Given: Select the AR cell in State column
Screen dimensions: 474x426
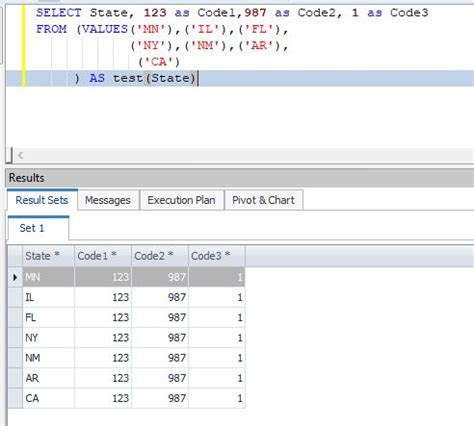Looking at the screenshot, I should point(49,378).
